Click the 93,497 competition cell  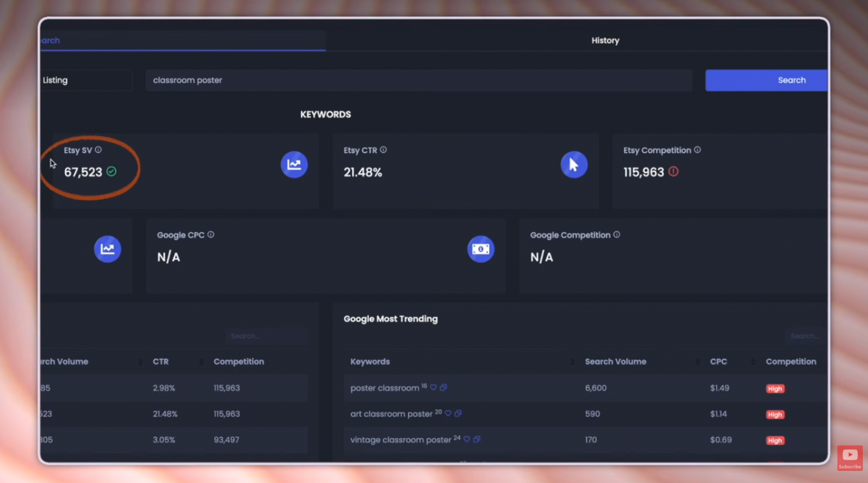[x=226, y=440]
